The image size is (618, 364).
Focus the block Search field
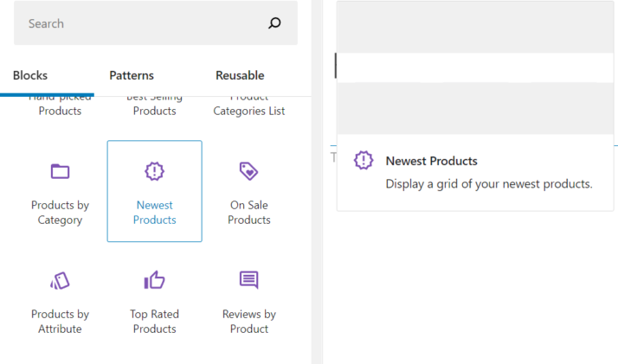coord(138,23)
